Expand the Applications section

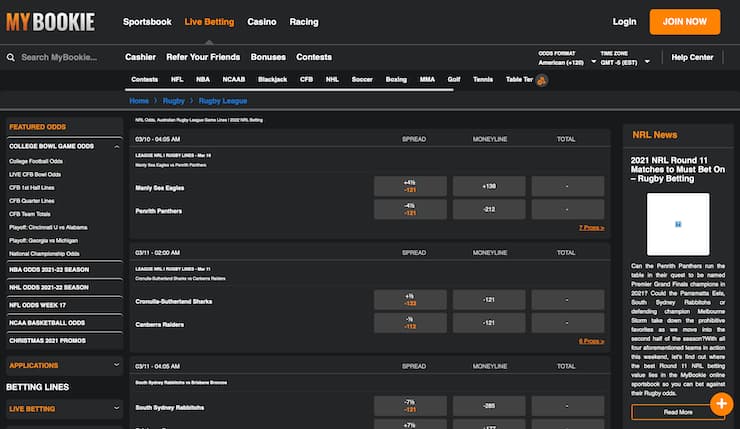[116, 366]
